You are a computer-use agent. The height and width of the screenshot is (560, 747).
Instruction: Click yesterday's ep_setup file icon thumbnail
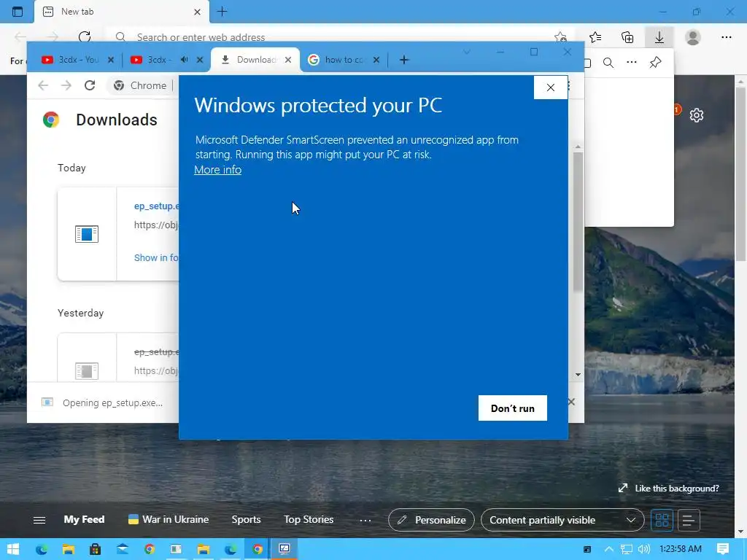pos(87,370)
